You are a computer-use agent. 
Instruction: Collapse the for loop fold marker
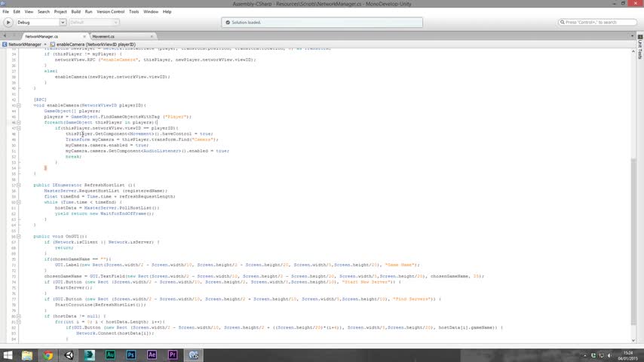coord(19,322)
